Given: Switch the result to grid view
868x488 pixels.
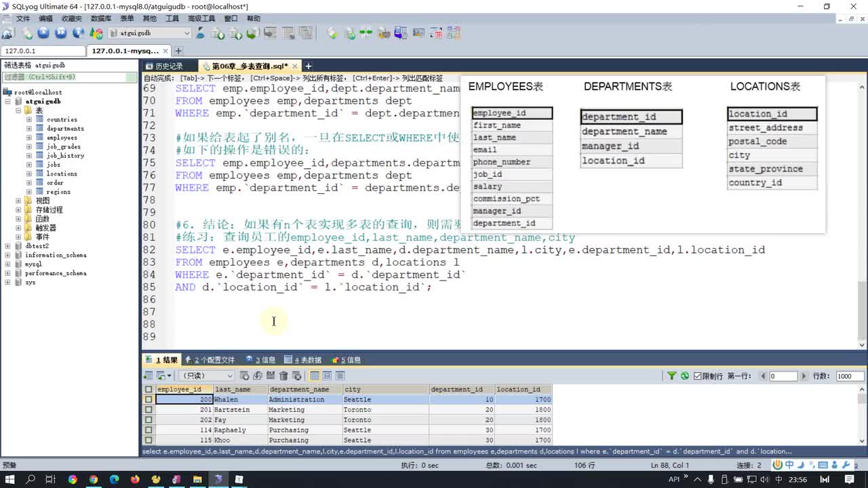Looking at the screenshot, I should (315, 375).
